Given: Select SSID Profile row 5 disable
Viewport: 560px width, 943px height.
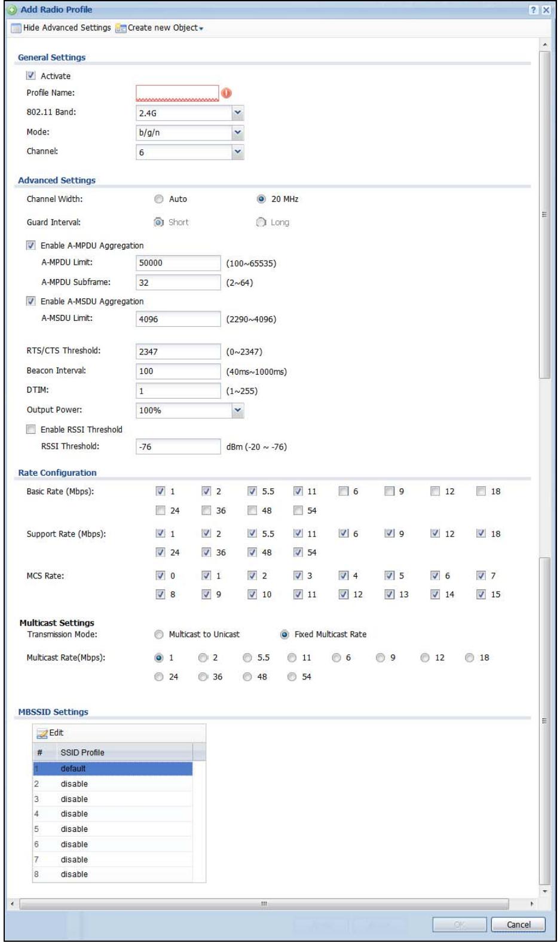Looking at the screenshot, I should [x=113, y=829].
